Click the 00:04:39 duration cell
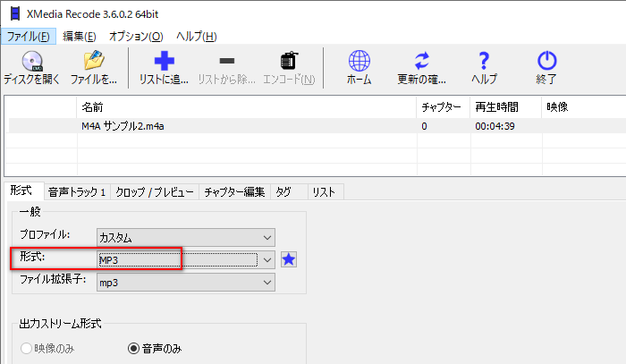Screen dimensions: 626x364 (495, 126)
